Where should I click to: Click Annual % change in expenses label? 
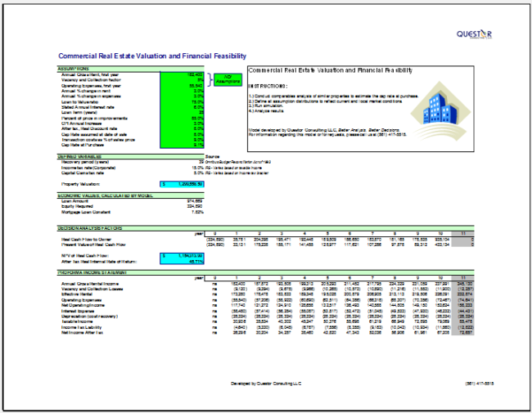[91, 97]
